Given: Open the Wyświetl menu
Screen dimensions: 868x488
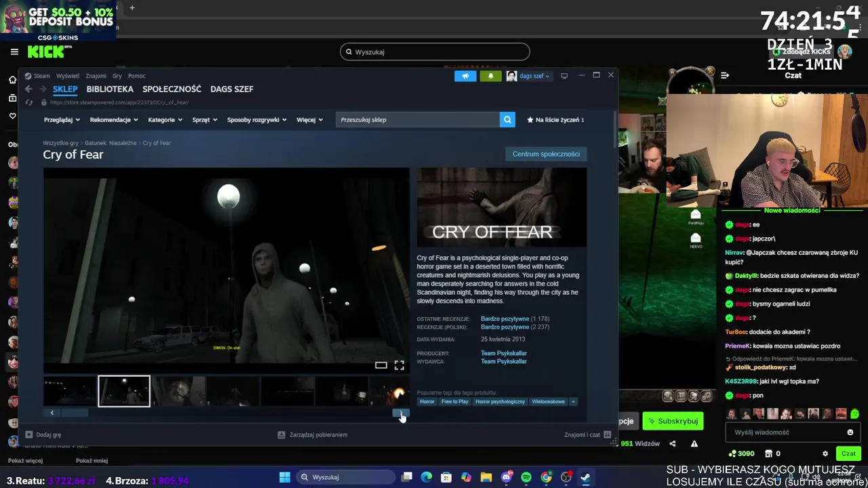Looking at the screenshot, I should (68, 76).
